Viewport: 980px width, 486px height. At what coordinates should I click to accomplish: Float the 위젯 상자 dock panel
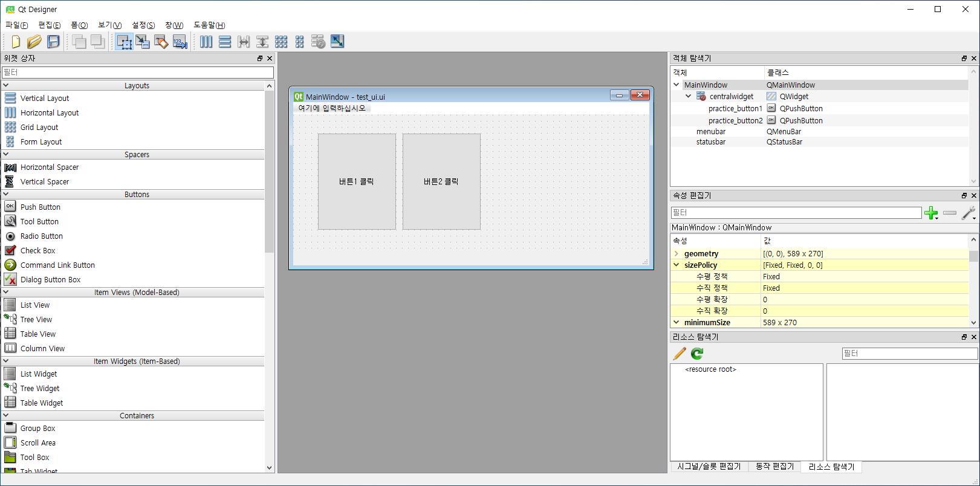[260, 59]
